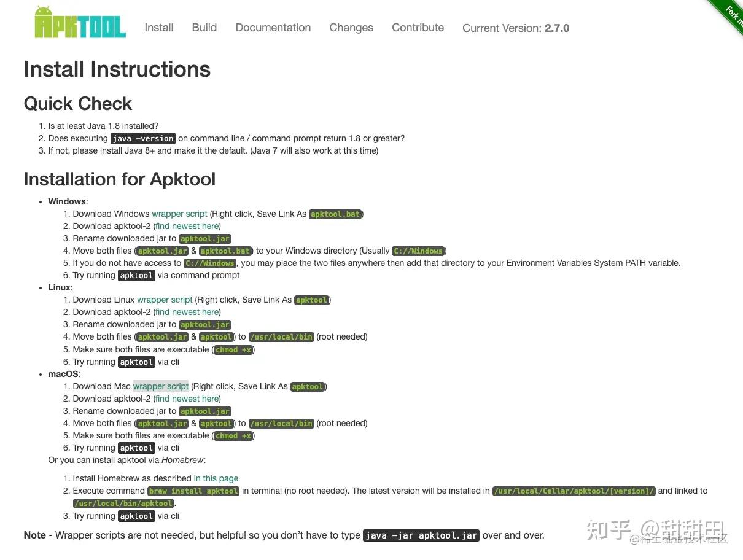
Task: Click chmod +x code in Linux step 5
Action: click(233, 349)
